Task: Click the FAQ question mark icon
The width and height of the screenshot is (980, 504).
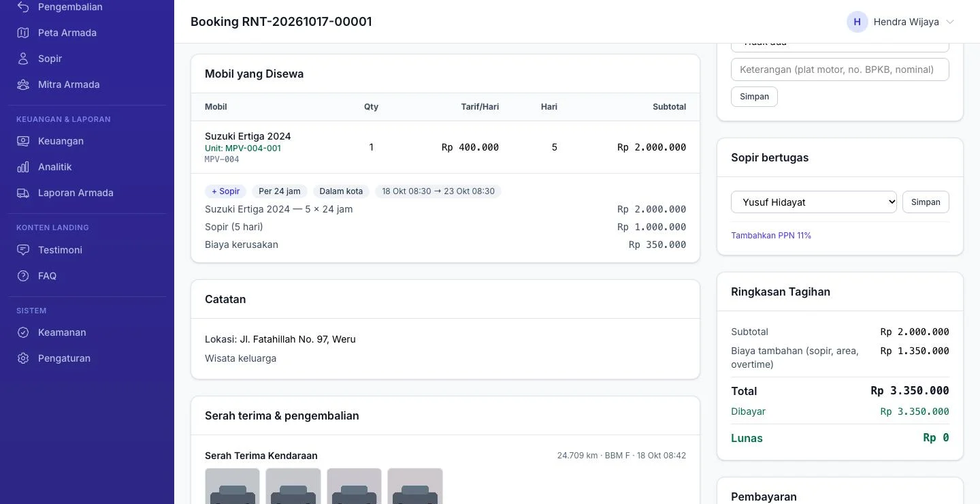Action: click(x=23, y=276)
